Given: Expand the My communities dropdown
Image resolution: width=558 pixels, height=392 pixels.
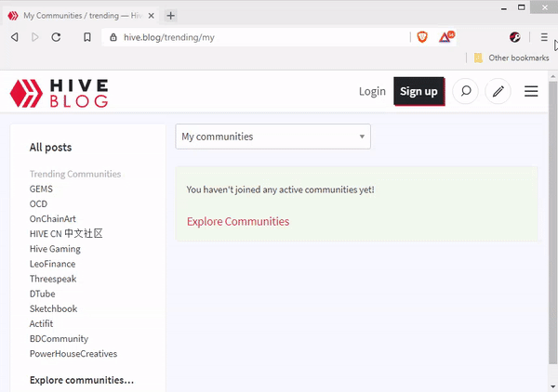Looking at the screenshot, I should 272,137.
